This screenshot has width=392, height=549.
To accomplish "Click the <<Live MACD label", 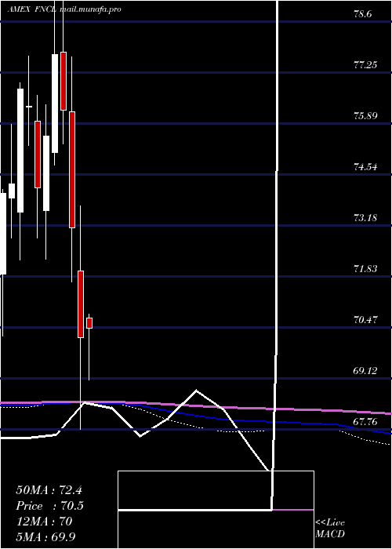I will (330, 529).
